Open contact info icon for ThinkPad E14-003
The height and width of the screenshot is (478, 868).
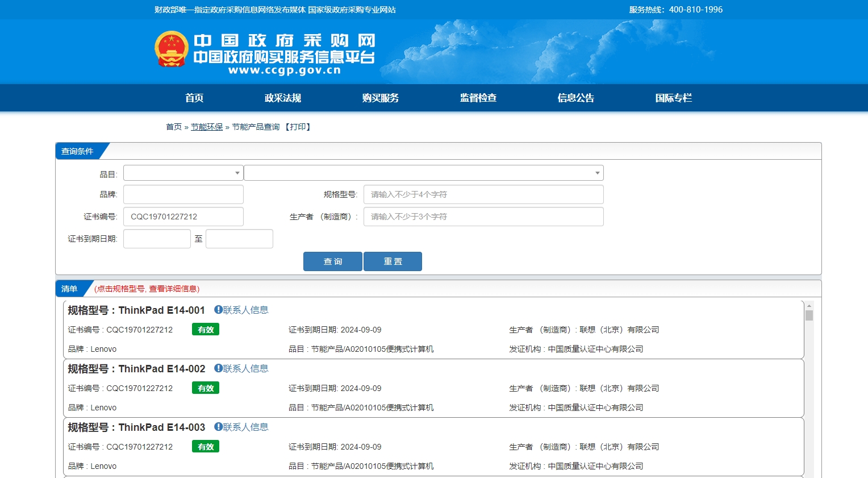pyautogui.click(x=218, y=427)
